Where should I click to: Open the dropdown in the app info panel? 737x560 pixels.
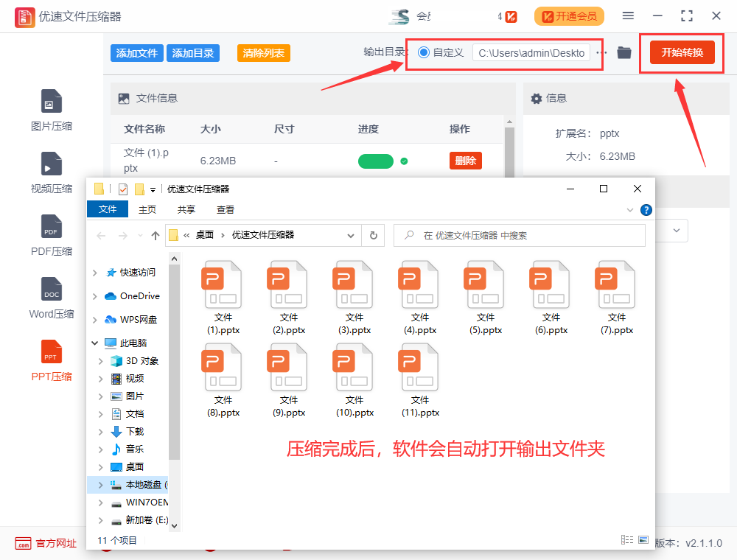(x=677, y=230)
